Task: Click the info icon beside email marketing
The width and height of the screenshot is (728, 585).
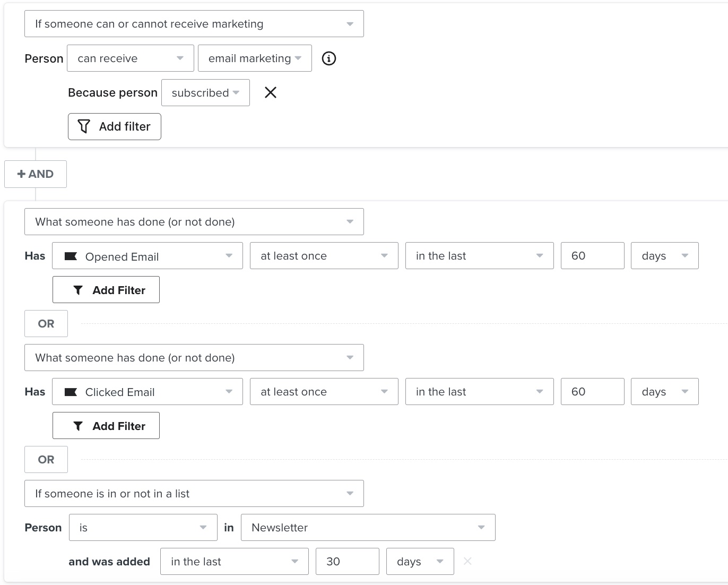Action: click(329, 58)
